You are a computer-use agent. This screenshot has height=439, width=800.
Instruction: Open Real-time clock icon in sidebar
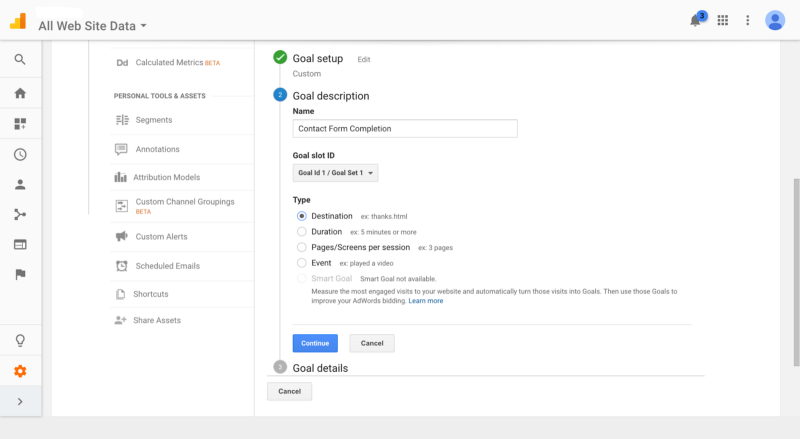pos(20,155)
